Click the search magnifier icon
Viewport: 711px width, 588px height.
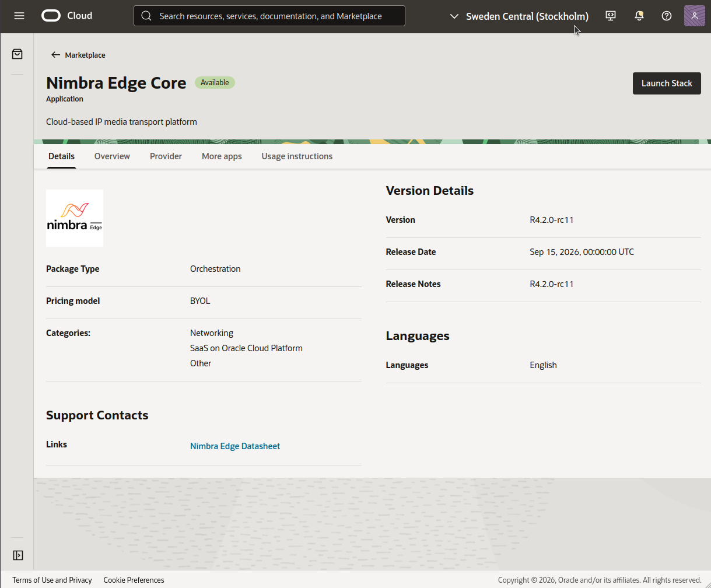tap(146, 16)
